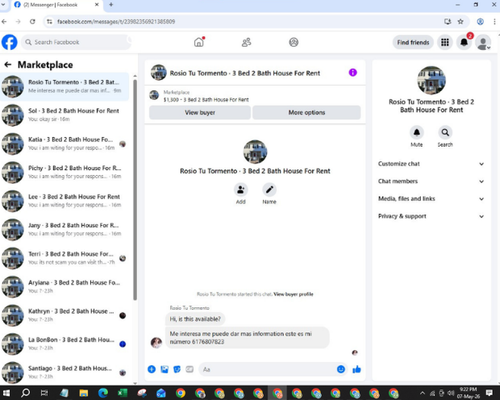The image size is (500, 400).
Task: Click the listing thumbnail in chat header
Action: click(x=158, y=73)
